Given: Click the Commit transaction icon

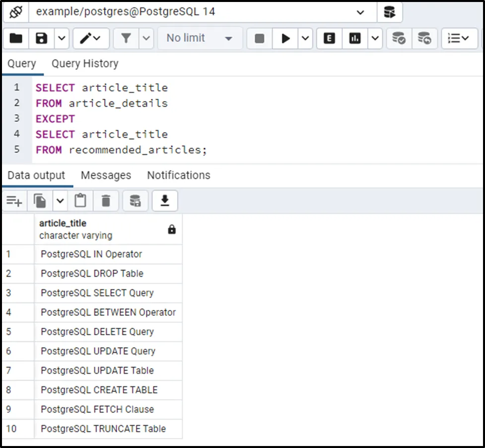Looking at the screenshot, I should click(x=399, y=38).
